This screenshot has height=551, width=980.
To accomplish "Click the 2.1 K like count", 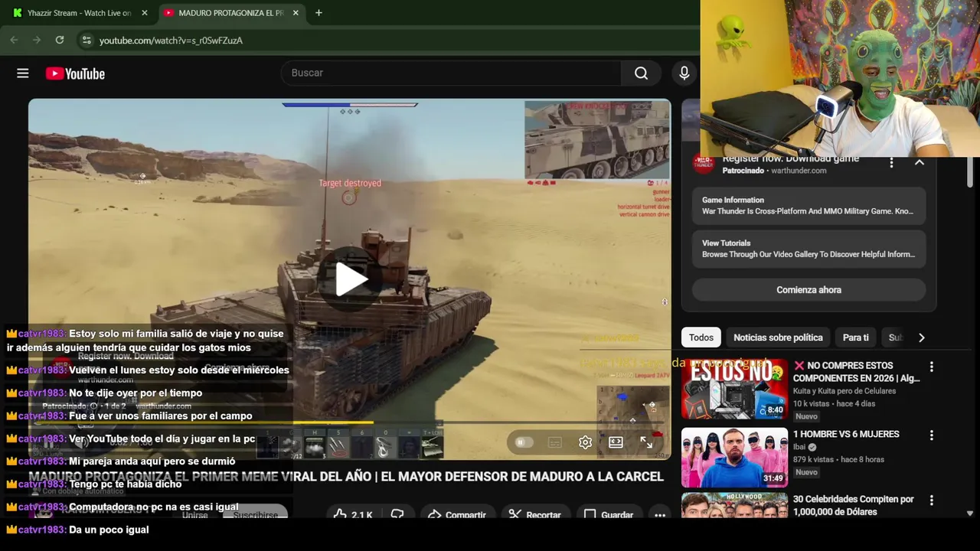I will coord(361,515).
